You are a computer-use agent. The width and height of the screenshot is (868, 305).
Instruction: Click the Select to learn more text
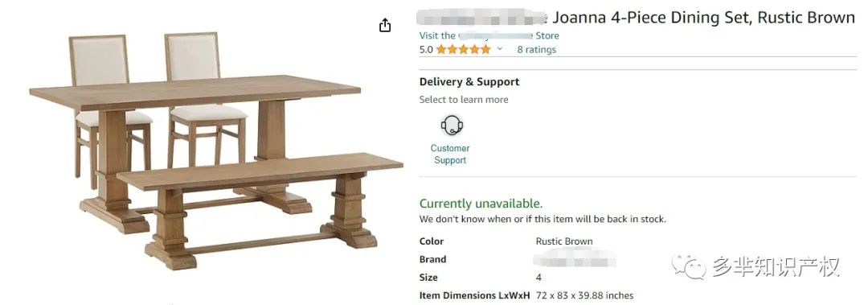[x=464, y=100]
